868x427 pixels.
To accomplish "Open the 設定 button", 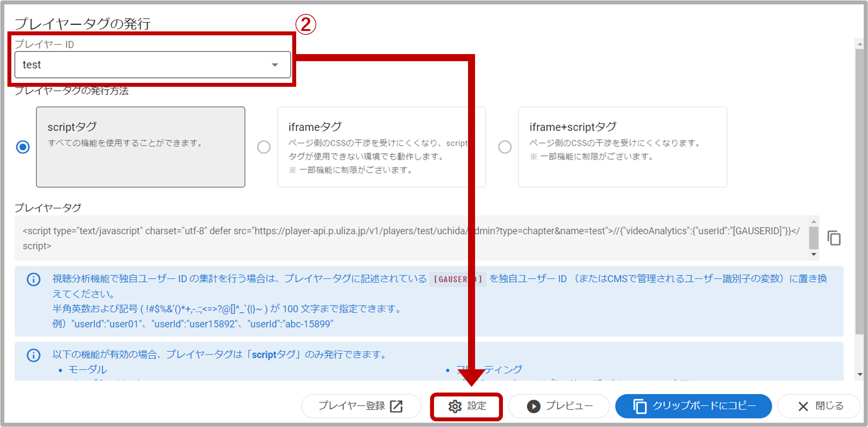I will [x=466, y=406].
